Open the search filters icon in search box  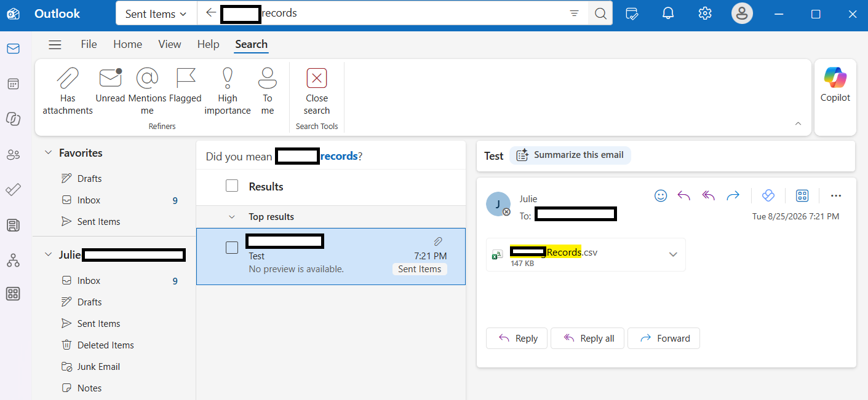coord(574,14)
